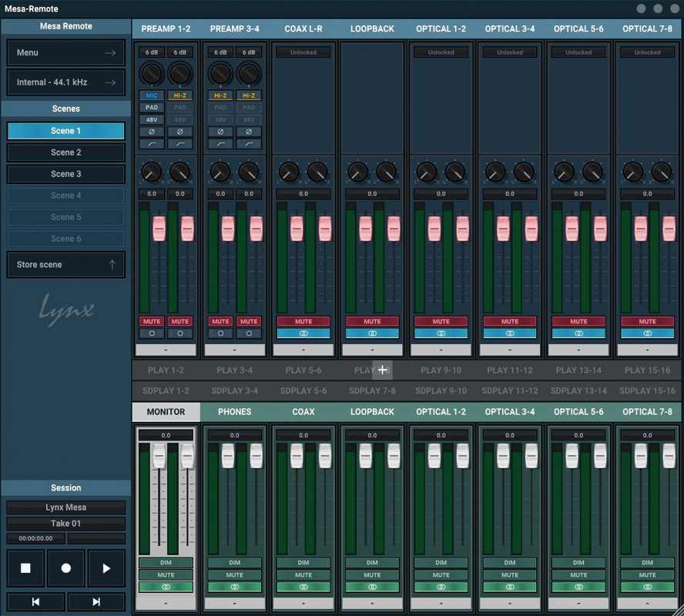Screen dimensions: 684x616
Task: Invert phase on preamp channel 2
Action: coord(179,132)
